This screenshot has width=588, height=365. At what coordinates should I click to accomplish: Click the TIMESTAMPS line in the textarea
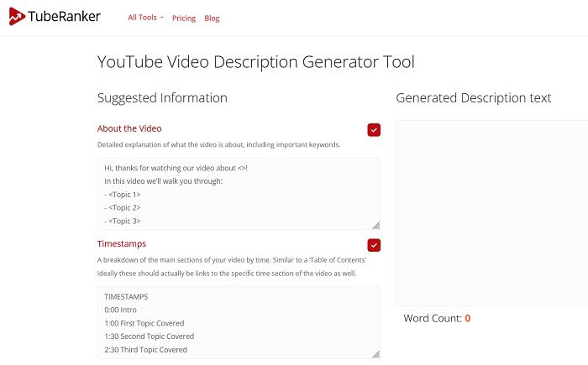click(126, 297)
